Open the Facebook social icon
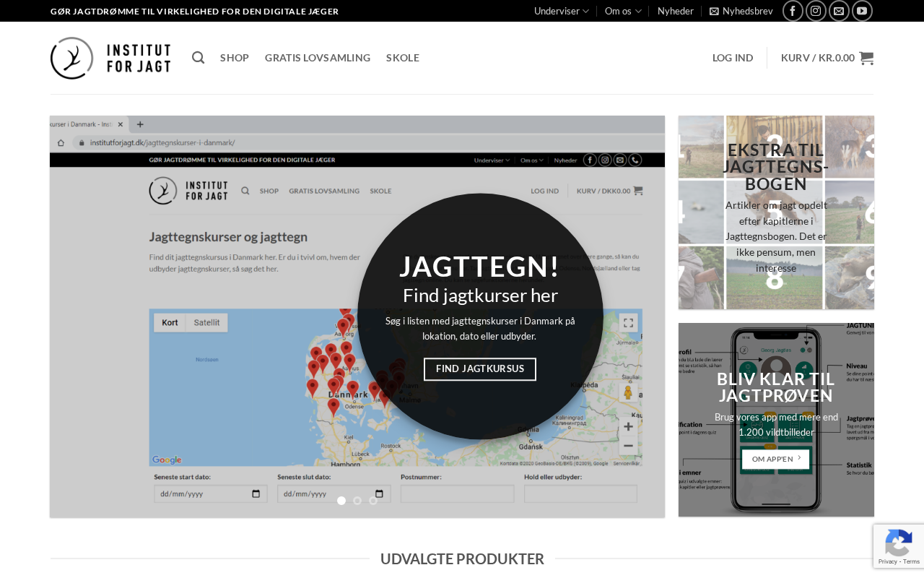 793,11
